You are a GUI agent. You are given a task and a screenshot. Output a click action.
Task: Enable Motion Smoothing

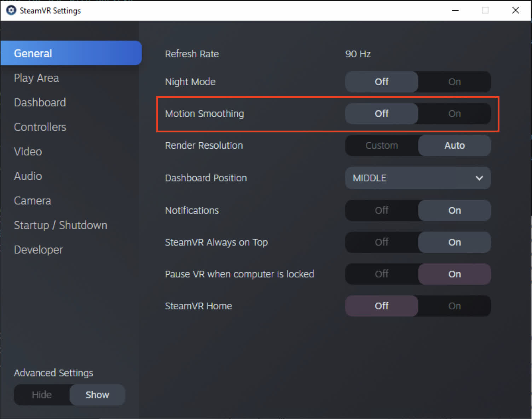coord(454,114)
